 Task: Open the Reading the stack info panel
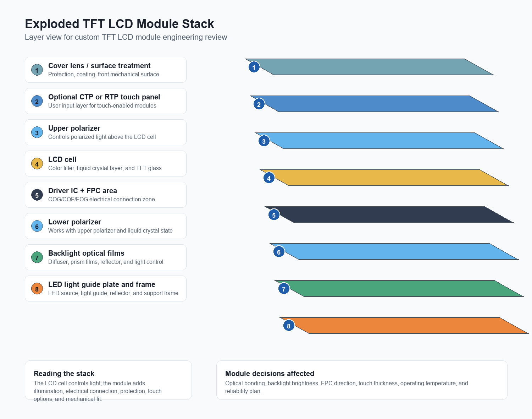pos(108,380)
